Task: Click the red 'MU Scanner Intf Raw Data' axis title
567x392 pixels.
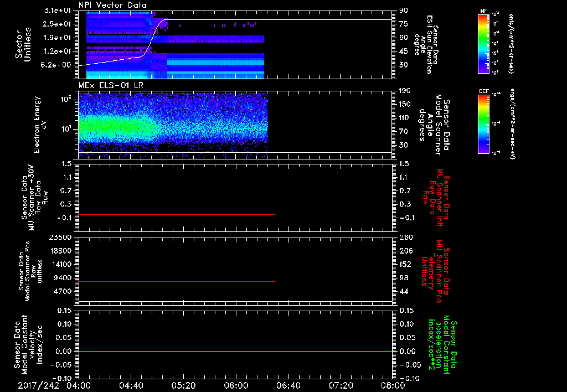Action: [x=436, y=198]
